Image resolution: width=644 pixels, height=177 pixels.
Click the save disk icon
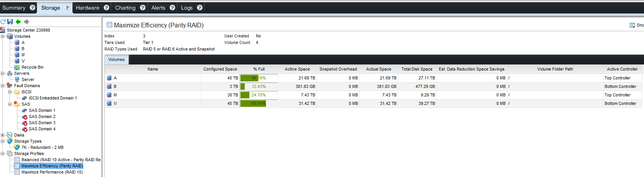(10, 22)
